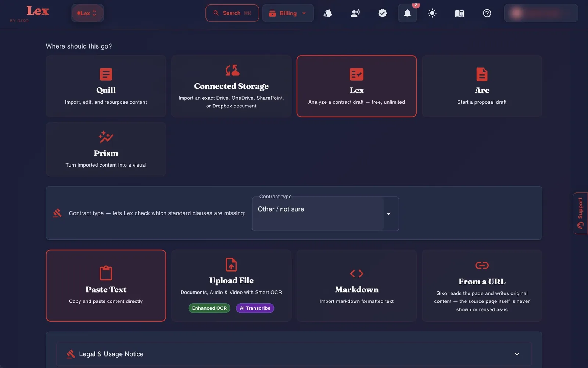The height and width of the screenshot is (368, 588).
Task: Click the speaking person voice icon
Action: [355, 13]
